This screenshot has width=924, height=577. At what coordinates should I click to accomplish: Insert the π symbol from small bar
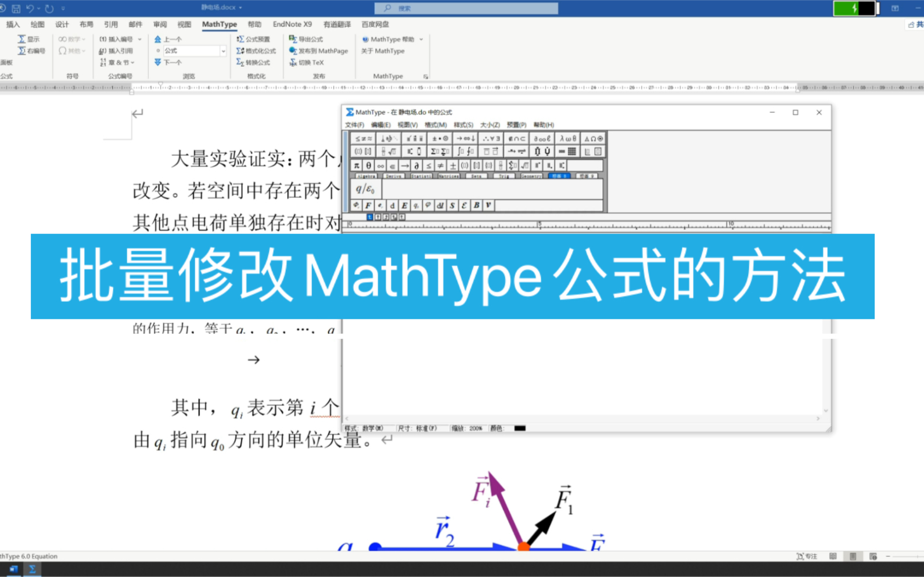click(357, 166)
